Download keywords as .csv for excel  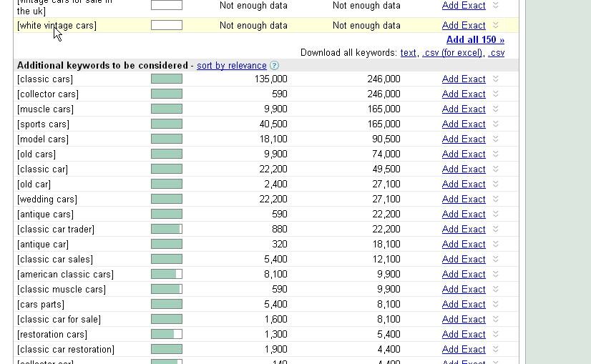pos(452,52)
